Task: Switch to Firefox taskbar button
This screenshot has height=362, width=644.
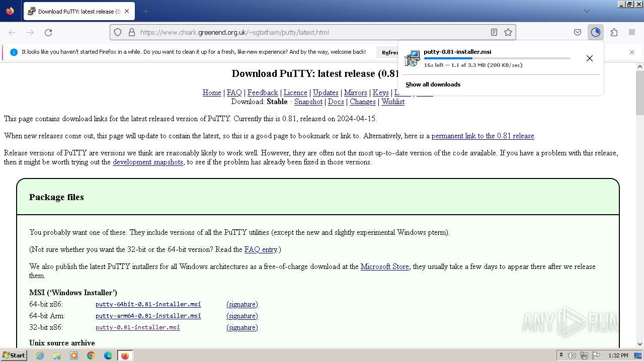Action: pos(125,355)
